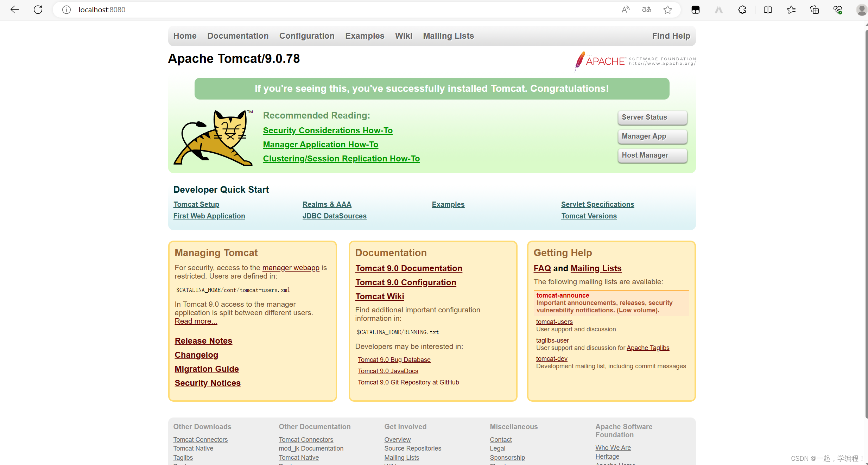Open Security Considerations How-To link

click(328, 130)
